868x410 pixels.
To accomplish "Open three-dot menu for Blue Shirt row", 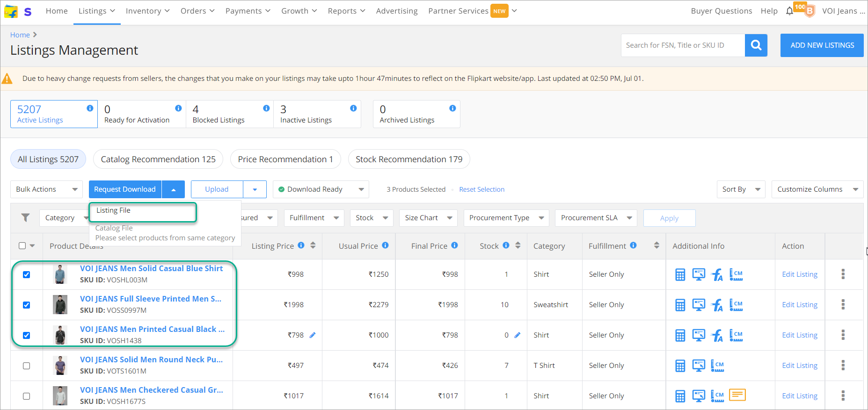I will tap(843, 274).
